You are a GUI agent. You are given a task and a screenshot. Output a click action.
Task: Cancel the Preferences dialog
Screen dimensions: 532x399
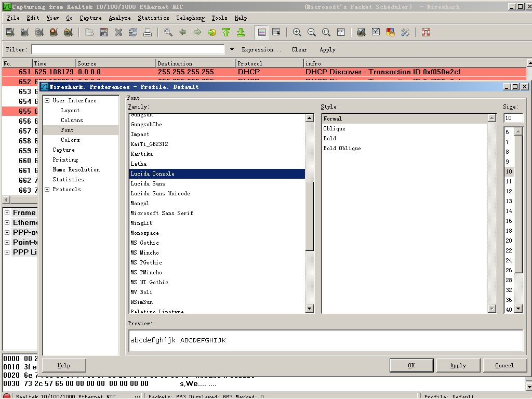[504, 365]
